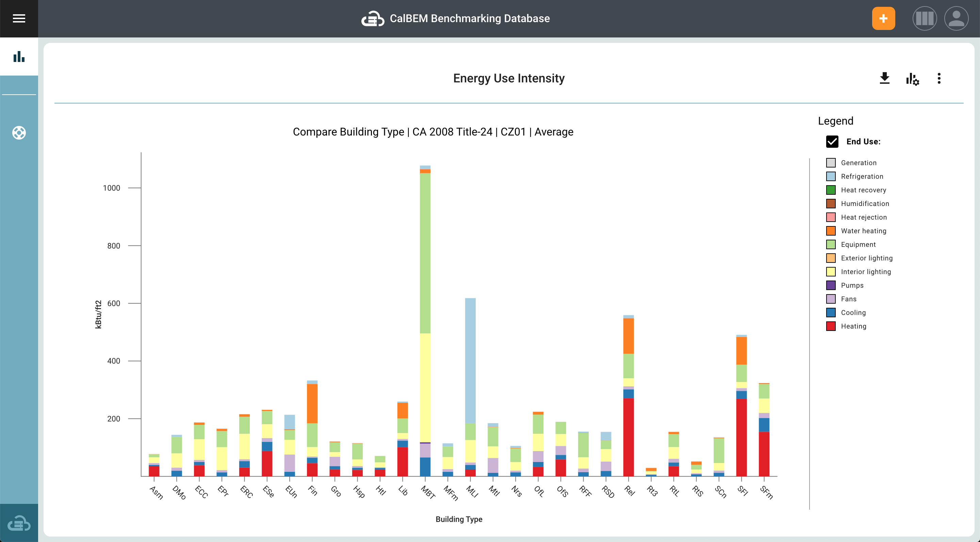980x542 pixels.
Task: Expand the chart title filter options
Action: click(x=433, y=132)
